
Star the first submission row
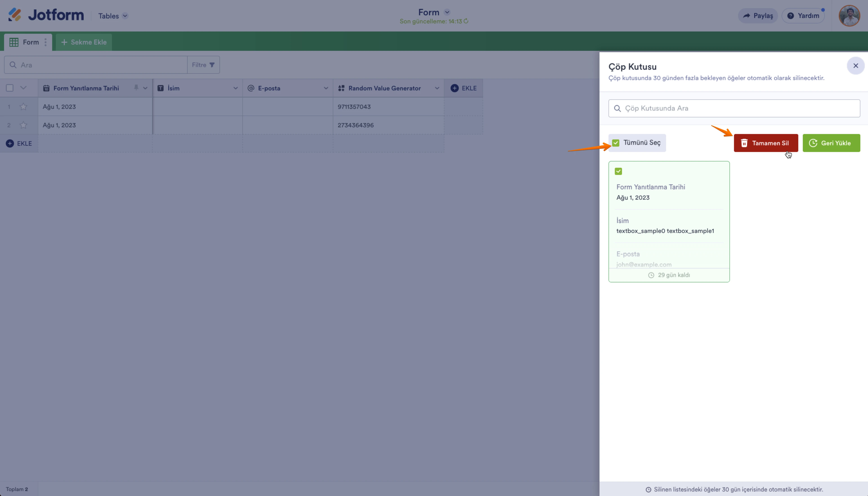point(23,107)
